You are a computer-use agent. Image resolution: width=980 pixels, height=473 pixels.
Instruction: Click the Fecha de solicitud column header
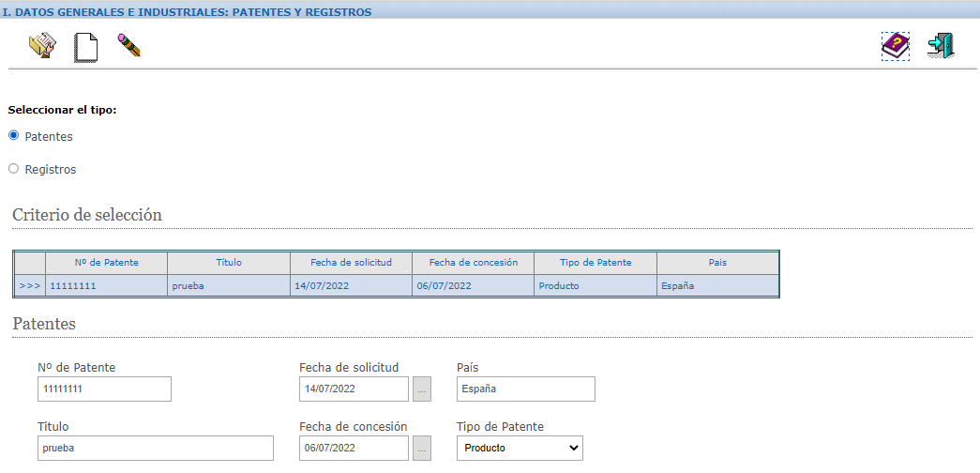(351, 263)
